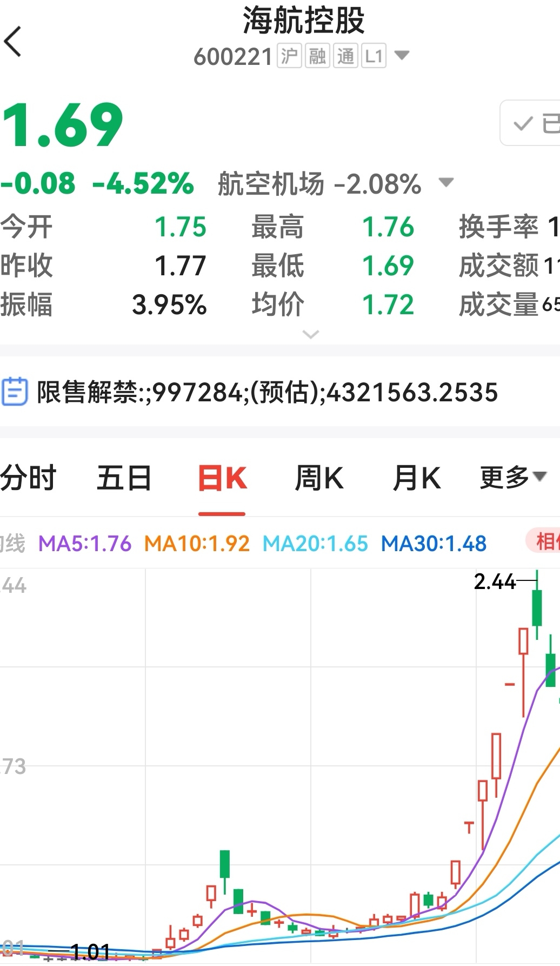Expand more quote details chevron

tap(311, 334)
